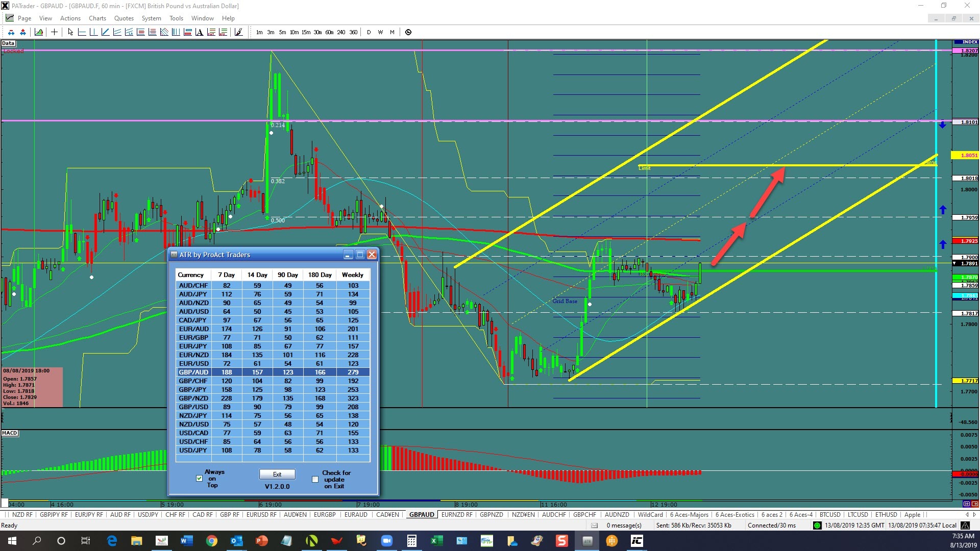Switch to Daily D timeframe

(x=369, y=32)
